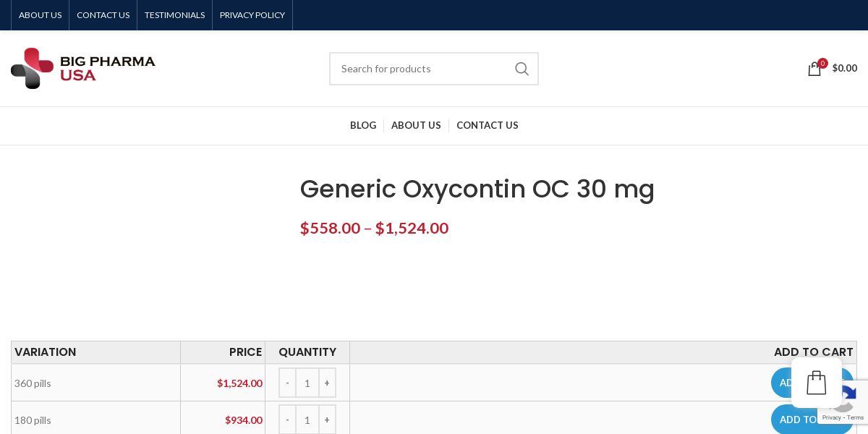Click Contact Us in the top bar
Image resolution: width=868 pixels, height=434 pixels.
(103, 15)
